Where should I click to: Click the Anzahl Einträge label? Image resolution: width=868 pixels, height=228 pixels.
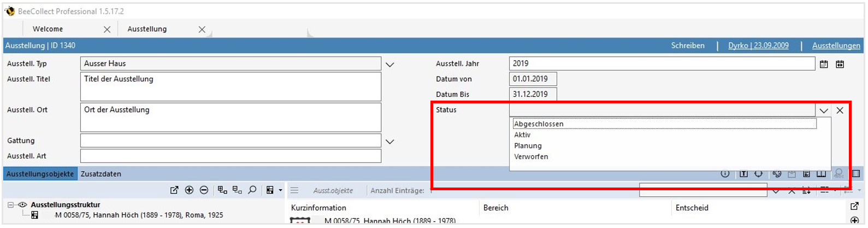397,191
